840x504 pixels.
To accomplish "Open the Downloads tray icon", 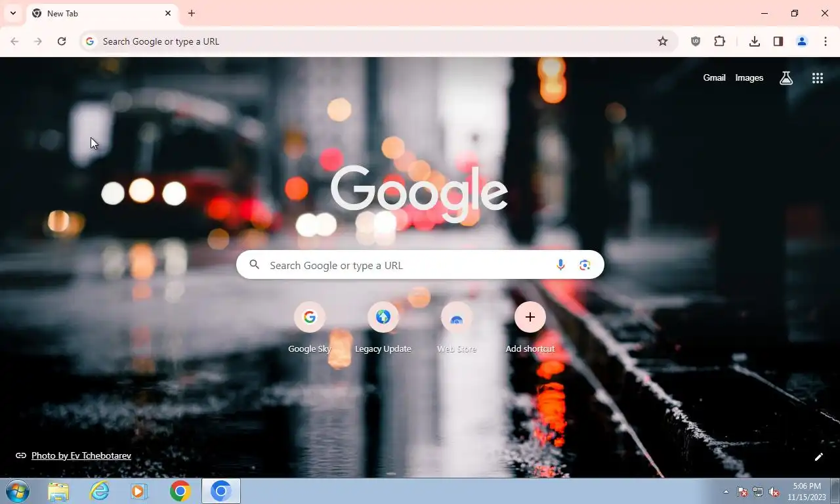I will (x=755, y=41).
